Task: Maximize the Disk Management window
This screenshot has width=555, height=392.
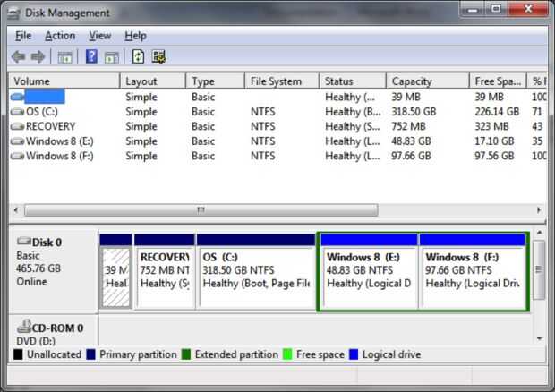Action: (496, 9)
